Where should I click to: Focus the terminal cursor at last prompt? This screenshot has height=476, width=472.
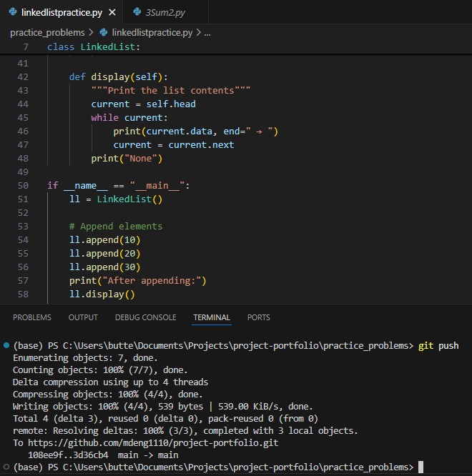coord(421,467)
